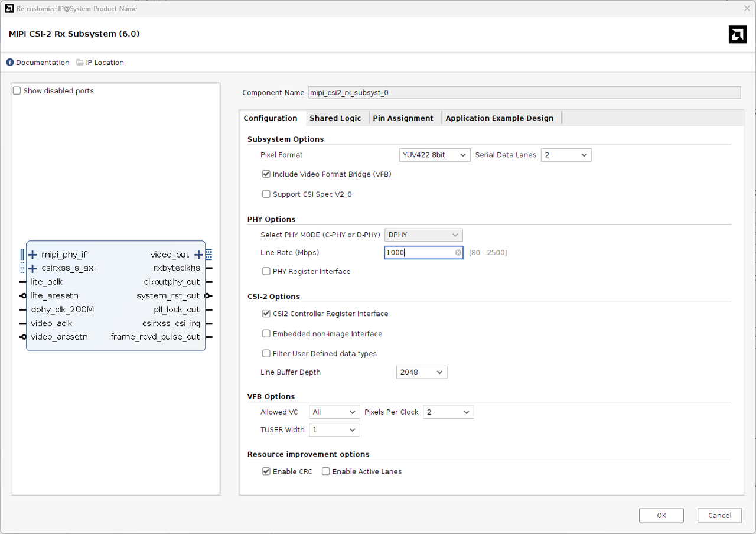Expand the Line Buffer Depth dropdown
Viewport: 756px width, 534px height.
[x=422, y=372]
